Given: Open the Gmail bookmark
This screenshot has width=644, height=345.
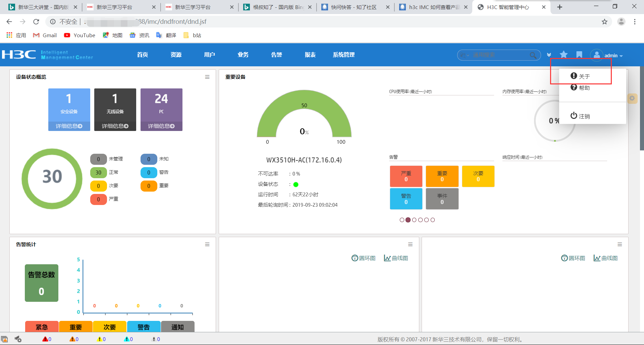Looking at the screenshot, I should coord(45,35).
